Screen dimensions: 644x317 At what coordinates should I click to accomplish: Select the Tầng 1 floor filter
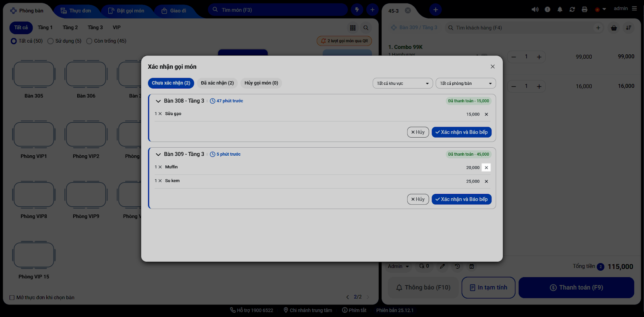(x=45, y=28)
